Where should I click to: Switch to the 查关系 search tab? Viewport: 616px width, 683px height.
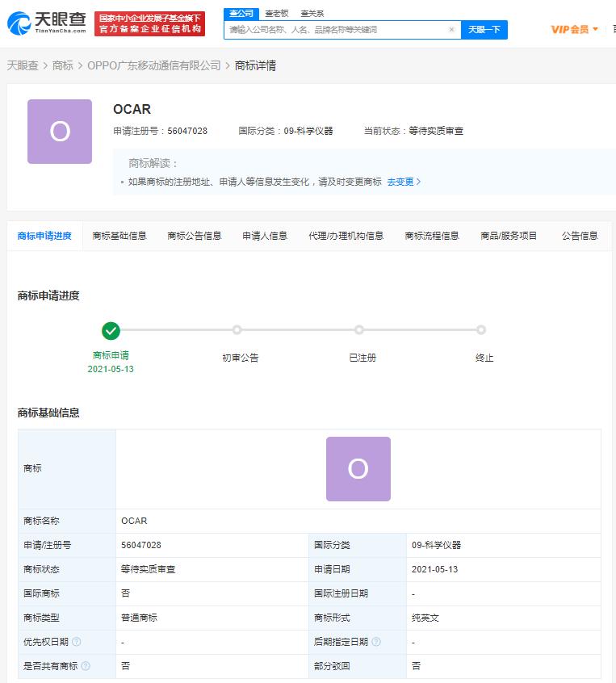(312, 14)
